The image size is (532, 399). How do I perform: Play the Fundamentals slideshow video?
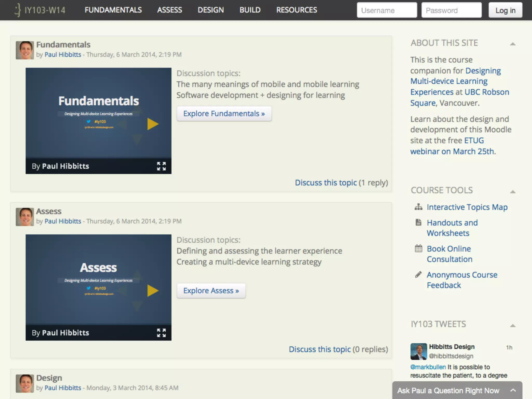[153, 124]
